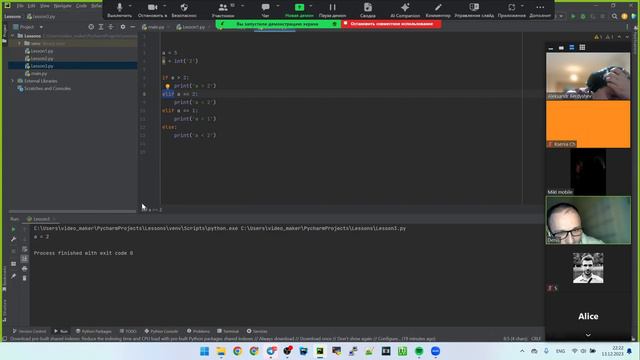The height and width of the screenshot is (360, 640).
Task: Open chat options arrow in Zoom
Action: [278, 6]
